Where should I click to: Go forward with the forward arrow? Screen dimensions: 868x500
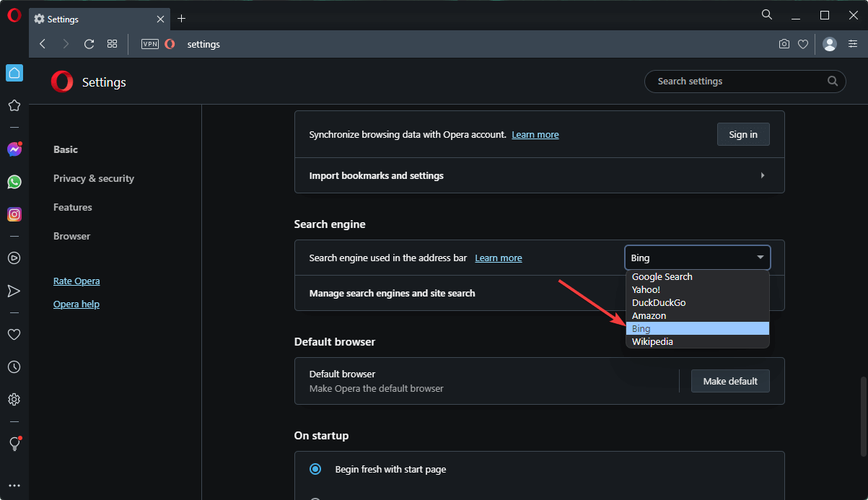tap(66, 44)
